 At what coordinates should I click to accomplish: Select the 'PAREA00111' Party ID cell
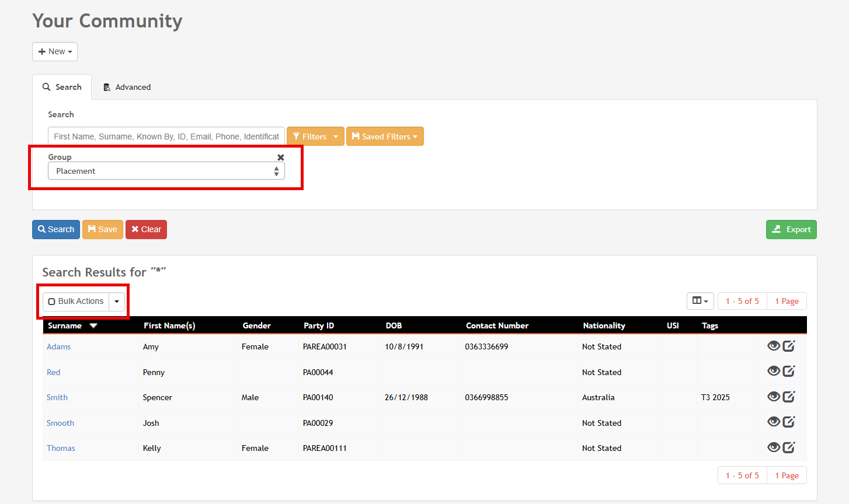325,448
